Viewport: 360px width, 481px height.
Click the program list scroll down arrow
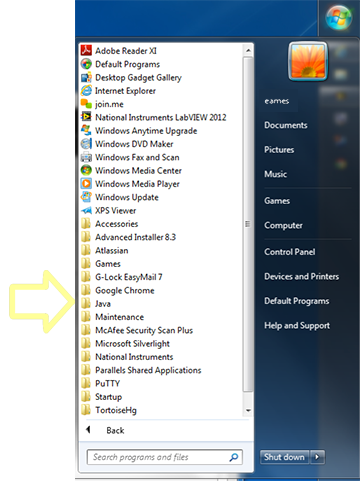click(248, 410)
